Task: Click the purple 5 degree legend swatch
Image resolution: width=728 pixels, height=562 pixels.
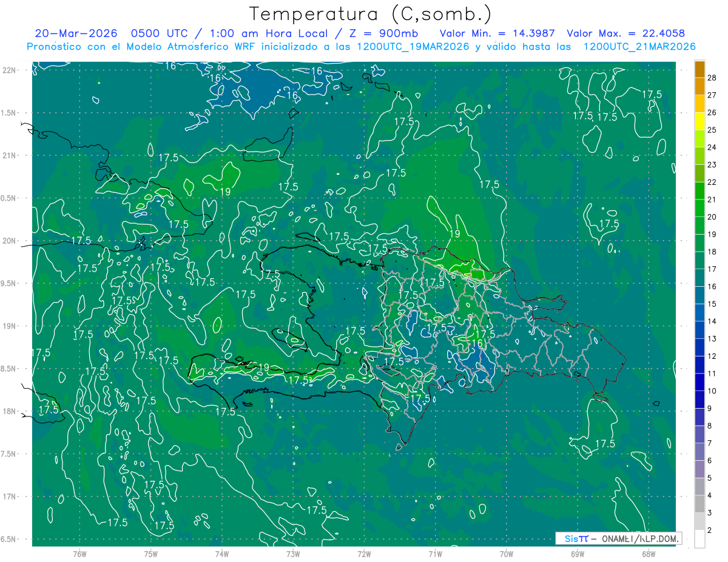Action: click(x=699, y=469)
